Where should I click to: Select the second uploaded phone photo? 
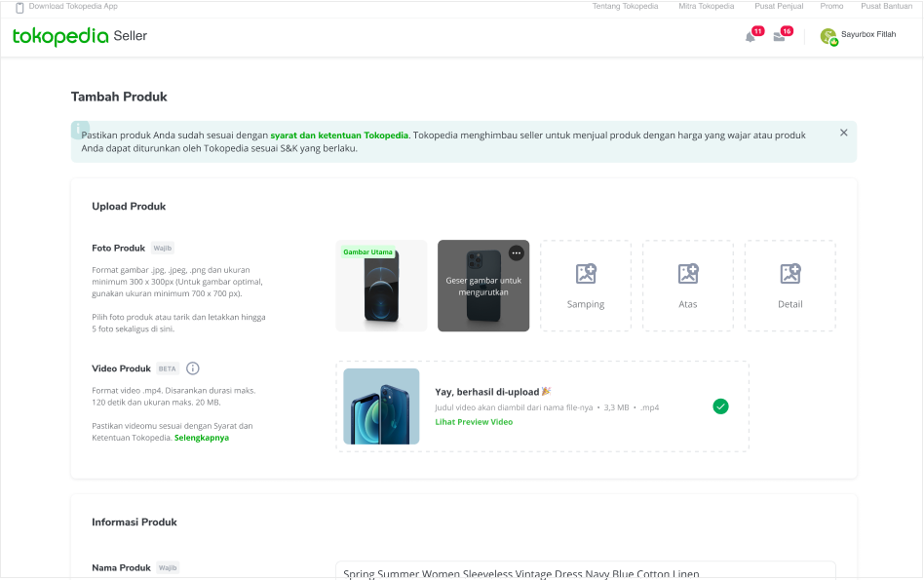483,286
